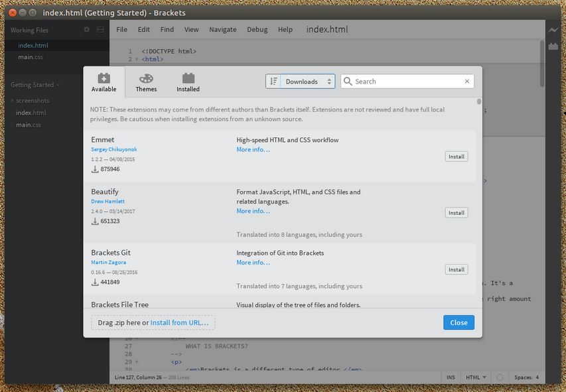This screenshot has height=392, width=566.
Task: Open the File menu
Action: [x=121, y=30]
